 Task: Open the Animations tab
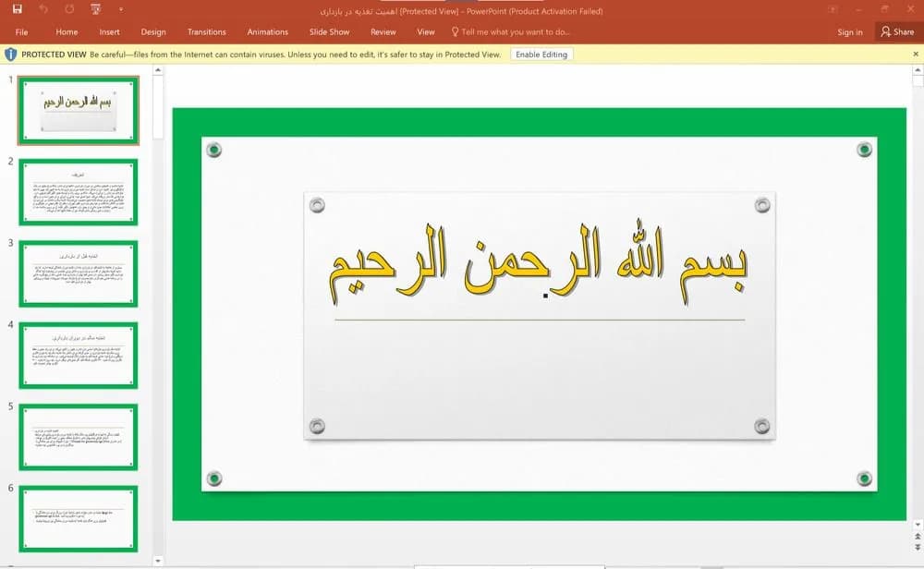(x=268, y=31)
